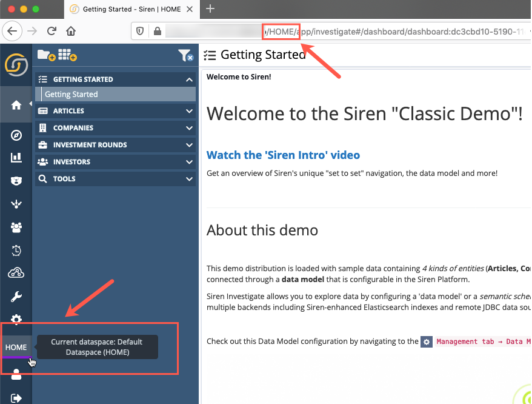Click the Management tab gear icon in text
532x404 pixels.
tap(427, 342)
